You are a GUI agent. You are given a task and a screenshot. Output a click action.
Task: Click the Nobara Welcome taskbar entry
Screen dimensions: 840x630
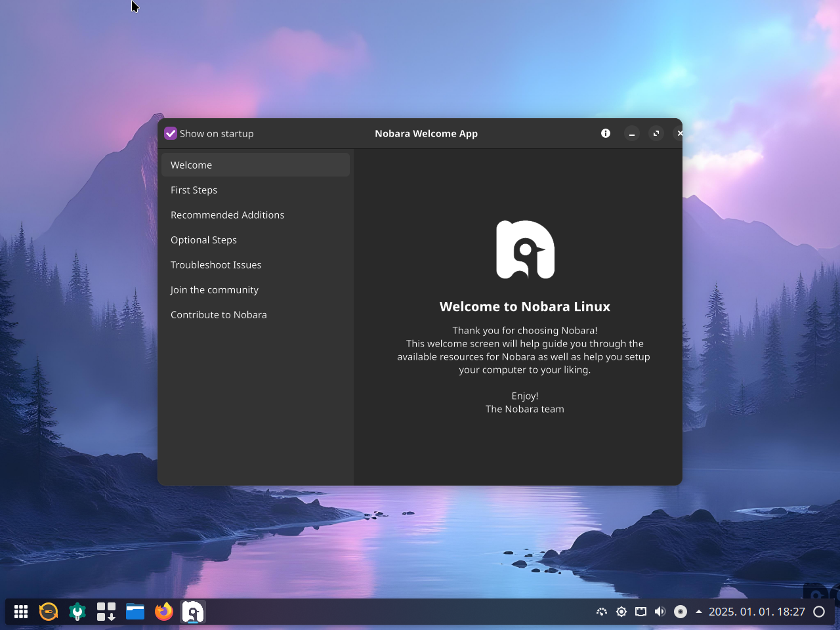point(193,612)
